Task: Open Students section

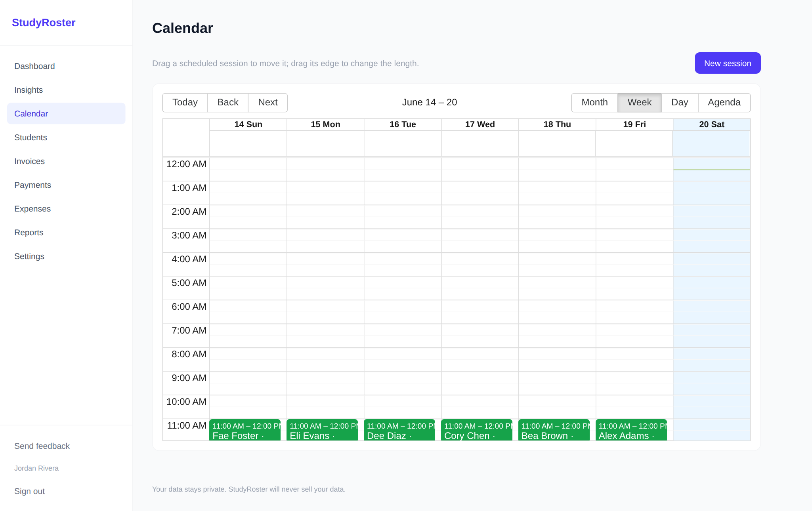Action: 66,137
